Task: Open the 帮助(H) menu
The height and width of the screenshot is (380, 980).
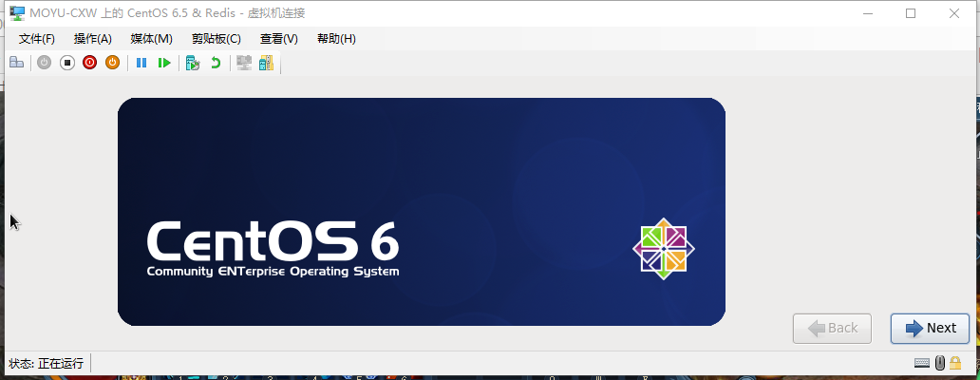Action: (x=336, y=39)
